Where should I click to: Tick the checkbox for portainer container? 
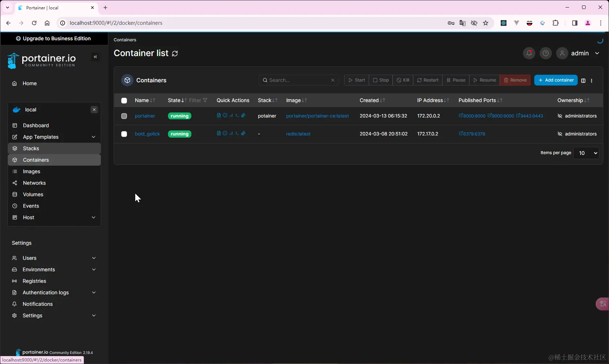click(124, 116)
